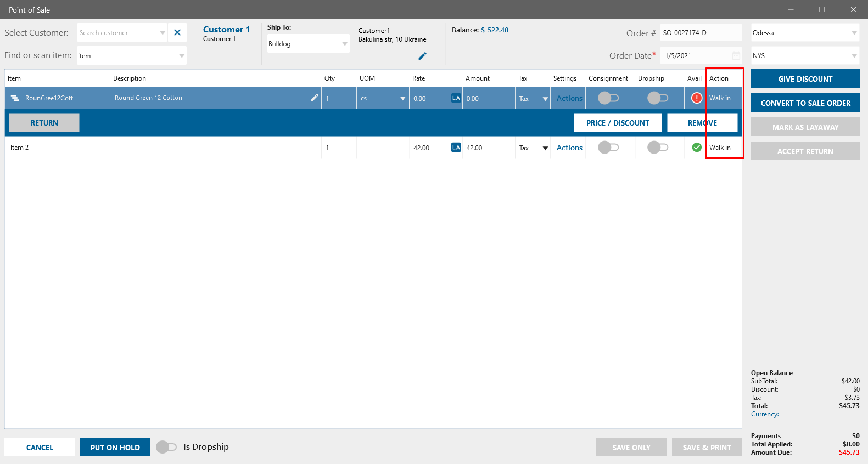Click the RounGree12Cott row drag handle icon
Screen dimensions: 868x464
pos(15,98)
